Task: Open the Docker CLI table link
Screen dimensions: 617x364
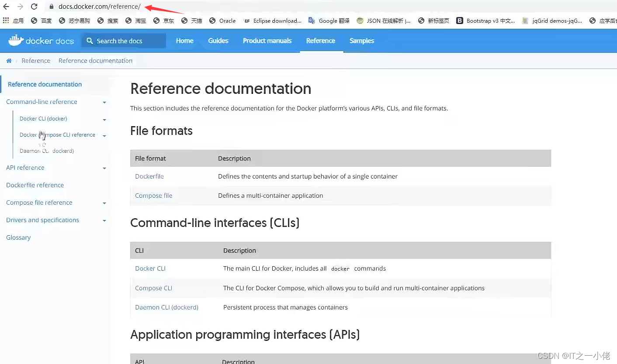Action: tap(150, 268)
